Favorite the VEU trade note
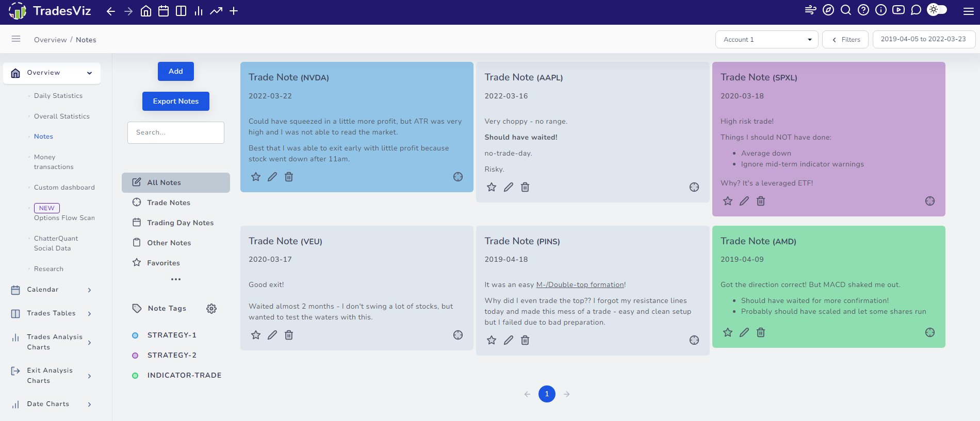Screen dimensions: 980x421 tap(256, 335)
